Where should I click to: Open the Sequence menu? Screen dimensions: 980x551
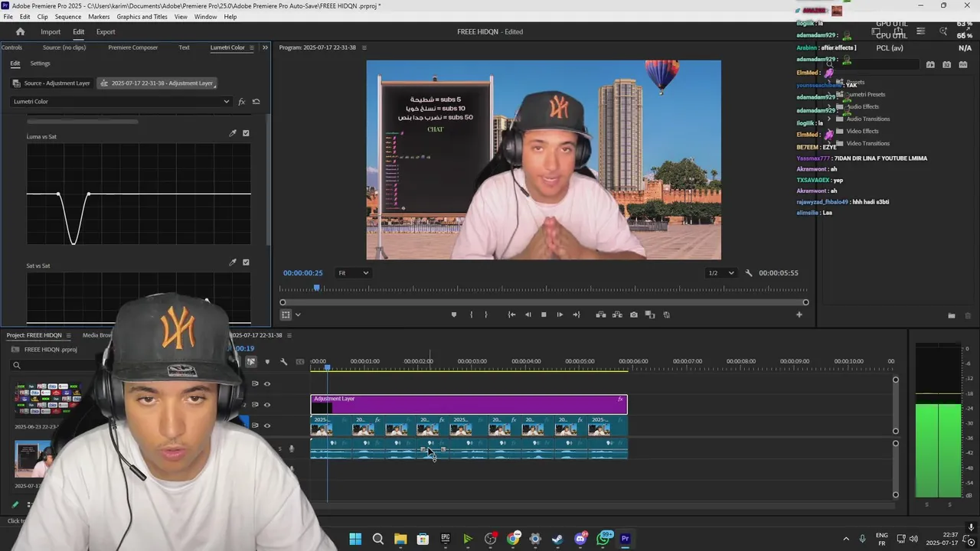[67, 17]
